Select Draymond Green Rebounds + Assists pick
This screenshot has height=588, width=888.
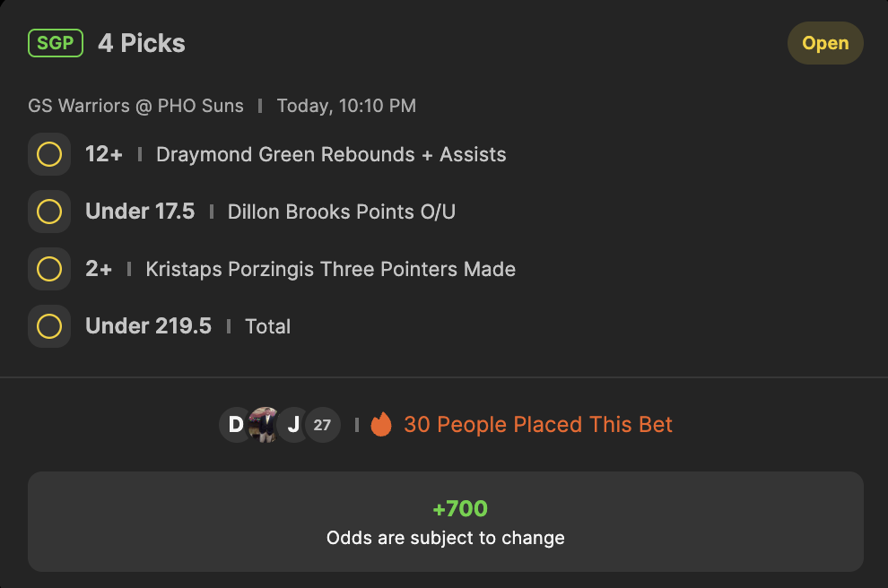coord(331,154)
